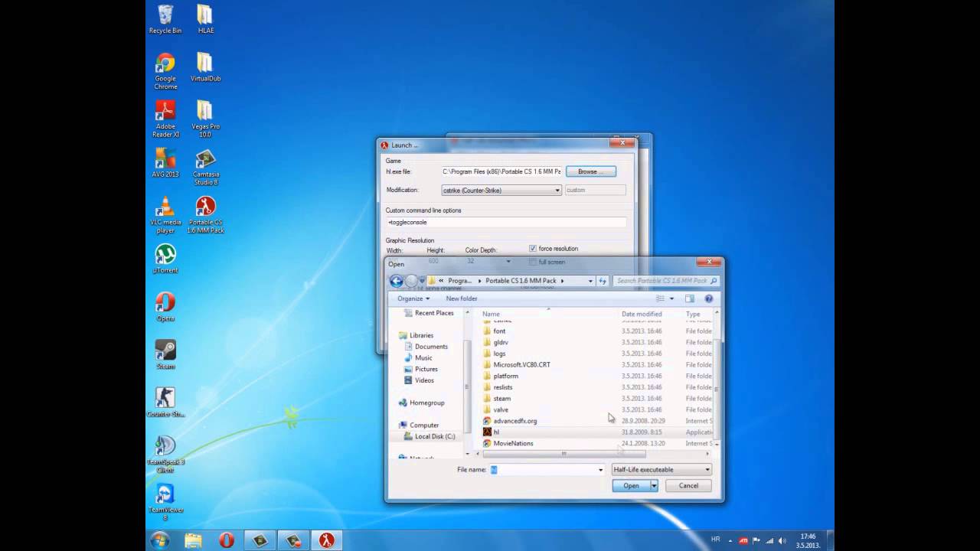Expand the address bar path history dropdown
Screen dimensions: 980x551
click(590, 281)
